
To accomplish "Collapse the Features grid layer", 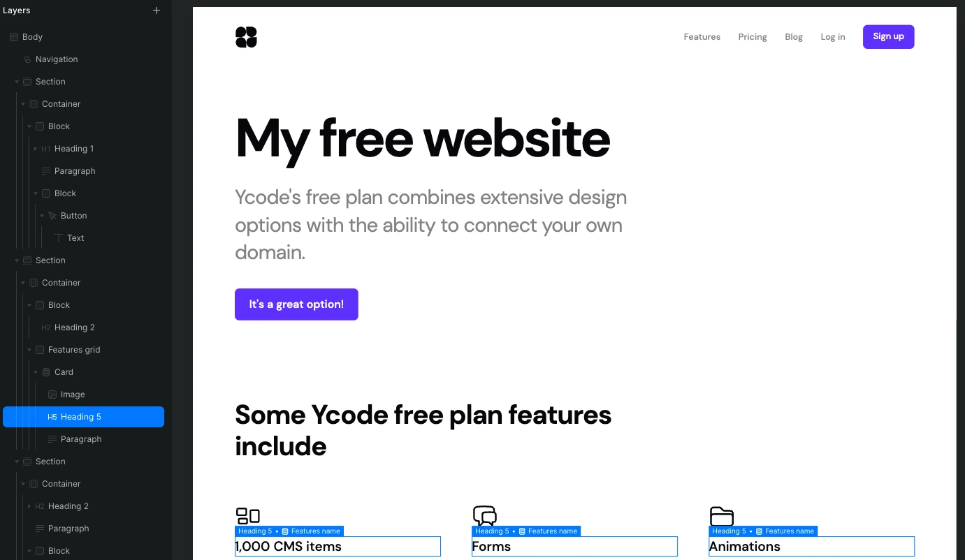I will (x=29, y=350).
